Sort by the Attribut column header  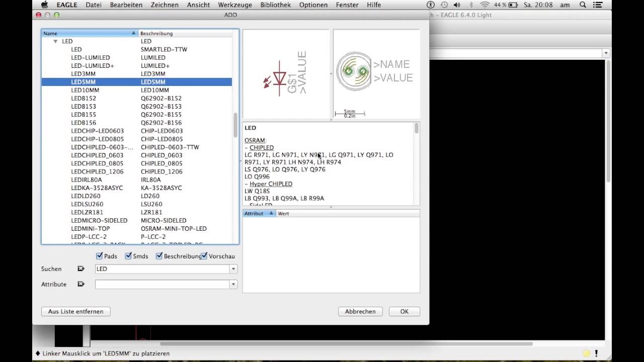(259, 213)
